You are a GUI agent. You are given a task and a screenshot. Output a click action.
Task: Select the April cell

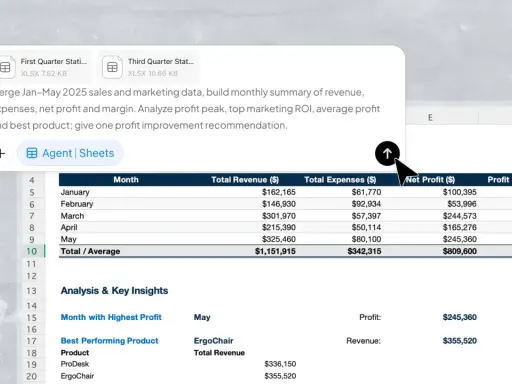(x=69, y=227)
